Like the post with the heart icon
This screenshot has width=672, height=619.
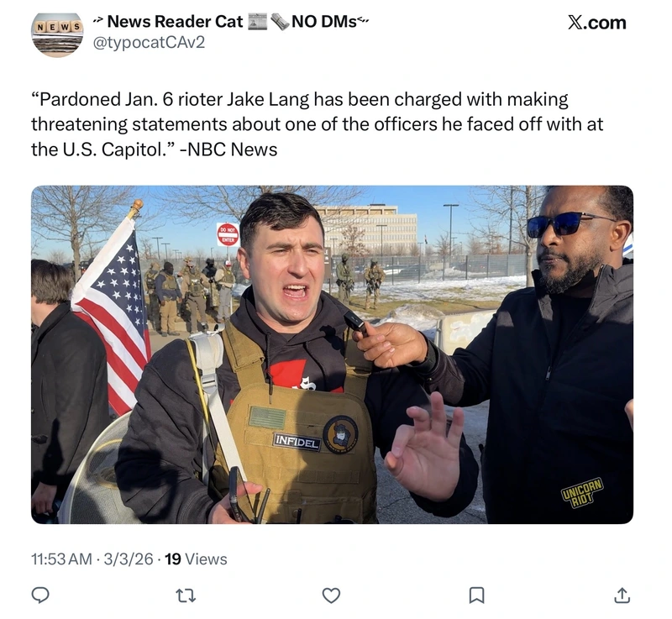click(x=331, y=595)
